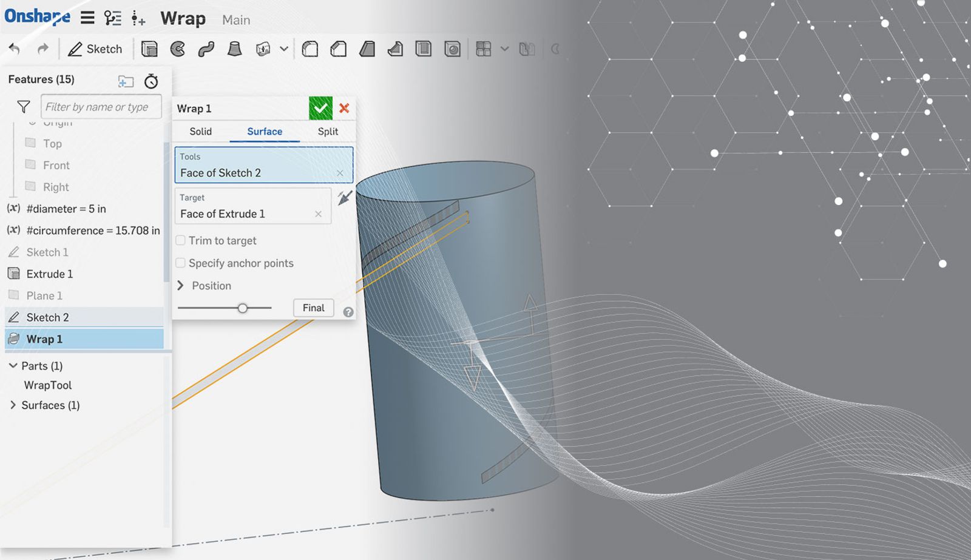Switch to the Split tab

328,132
